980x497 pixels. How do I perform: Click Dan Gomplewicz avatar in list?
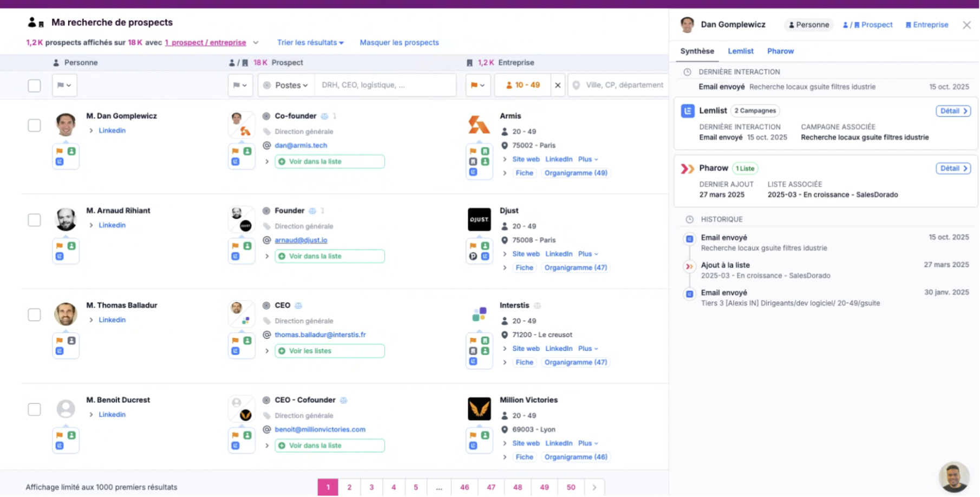point(66,125)
